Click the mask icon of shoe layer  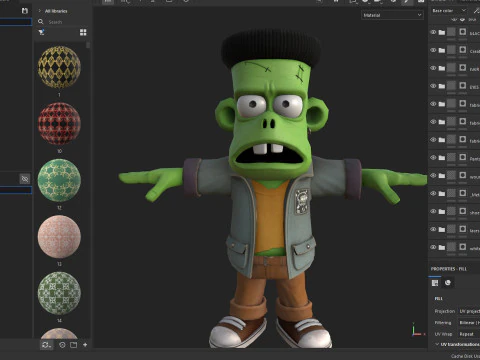coord(462,211)
